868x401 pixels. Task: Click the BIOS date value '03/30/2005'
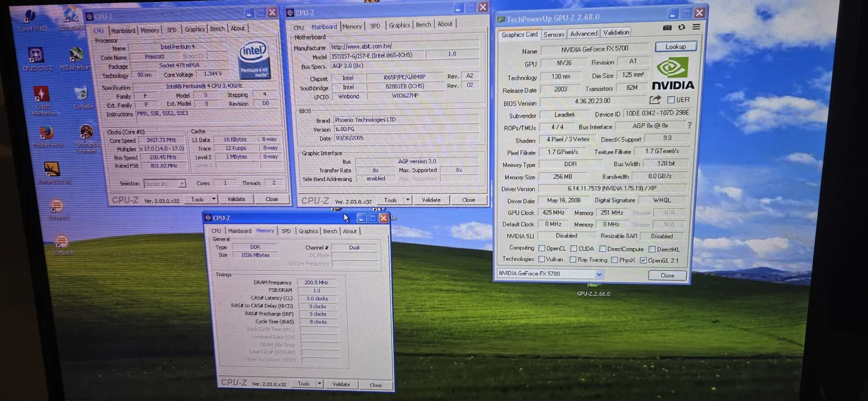click(349, 138)
